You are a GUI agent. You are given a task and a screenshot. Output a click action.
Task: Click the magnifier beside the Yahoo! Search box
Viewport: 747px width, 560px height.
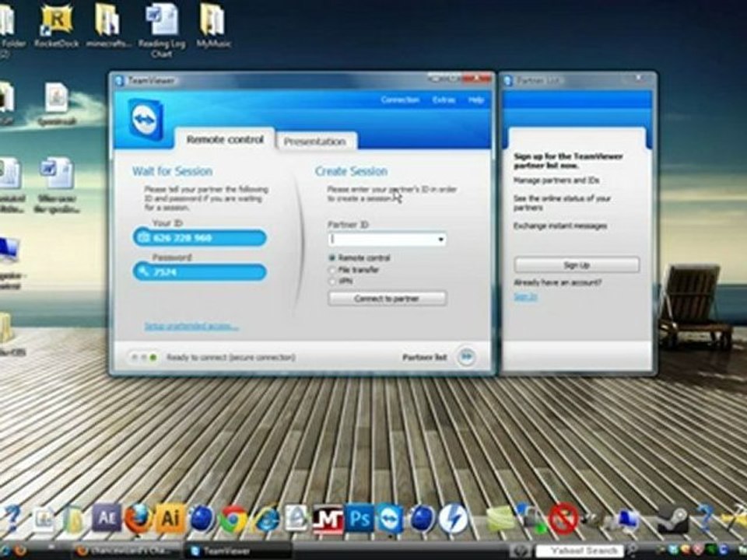point(633,551)
